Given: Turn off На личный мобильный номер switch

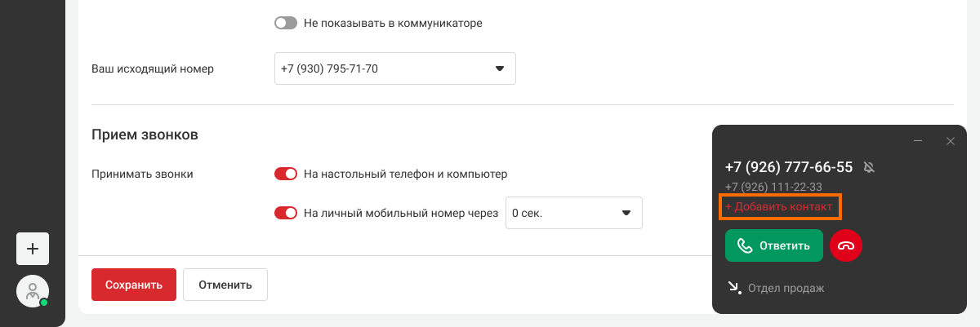Looking at the screenshot, I should click(286, 213).
